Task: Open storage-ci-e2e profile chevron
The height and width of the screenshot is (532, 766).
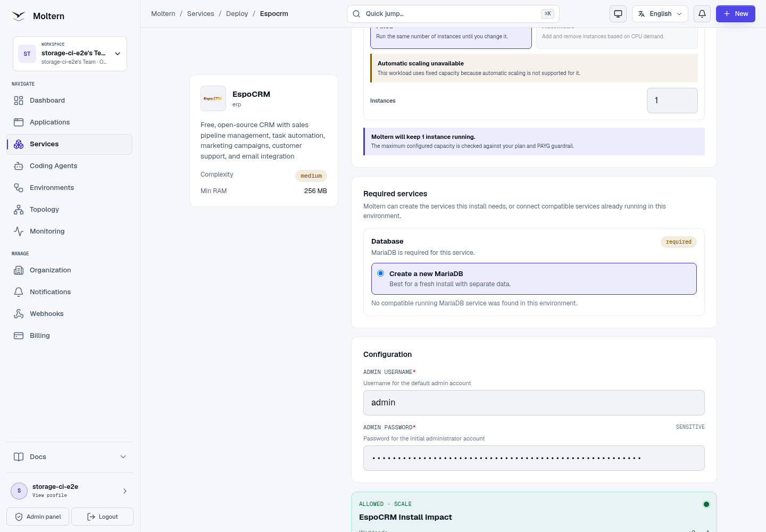Action: point(125,491)
